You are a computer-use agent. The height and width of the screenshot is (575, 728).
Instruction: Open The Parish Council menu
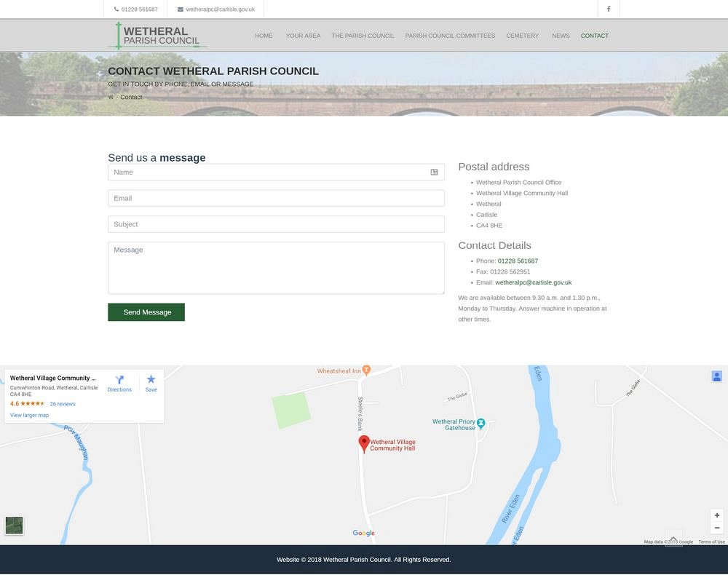[363, 36]
